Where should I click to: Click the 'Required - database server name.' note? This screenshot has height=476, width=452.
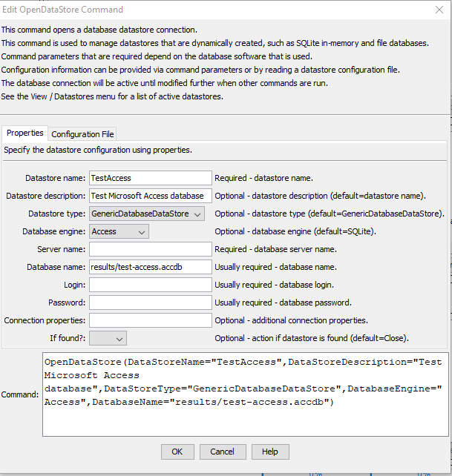(275, 249)
